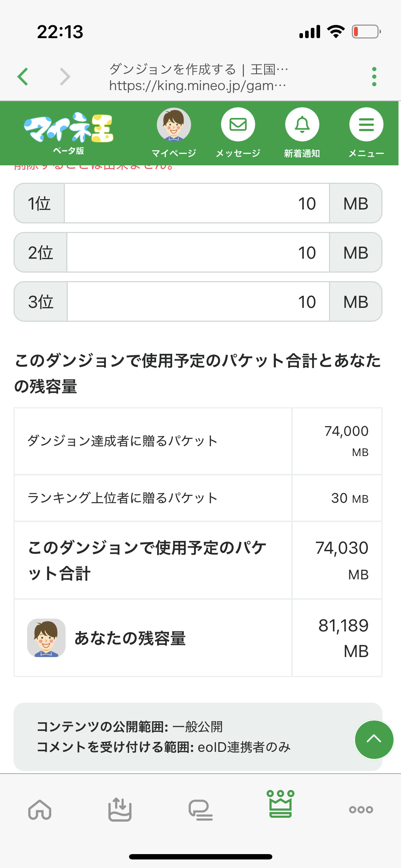This screenshot has width=401, height=868.
Task: Click the 3位 packet amount field
Action: 198,302
